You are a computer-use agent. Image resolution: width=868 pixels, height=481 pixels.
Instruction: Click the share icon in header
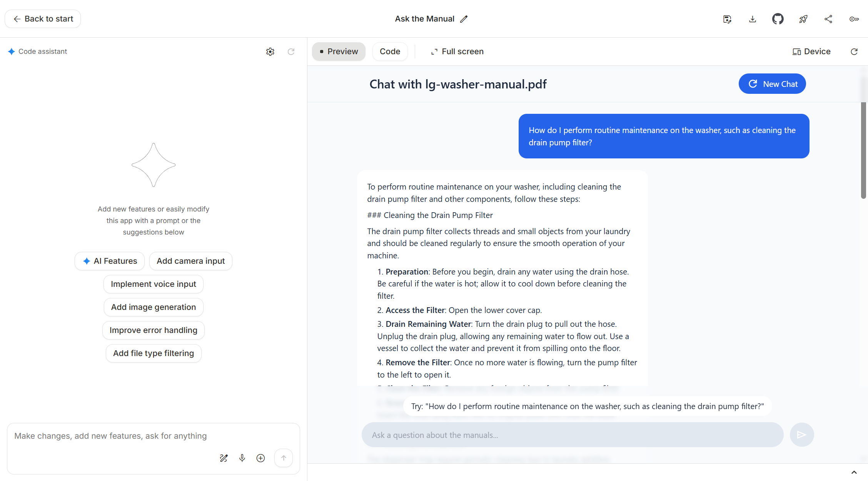(828, 19)
